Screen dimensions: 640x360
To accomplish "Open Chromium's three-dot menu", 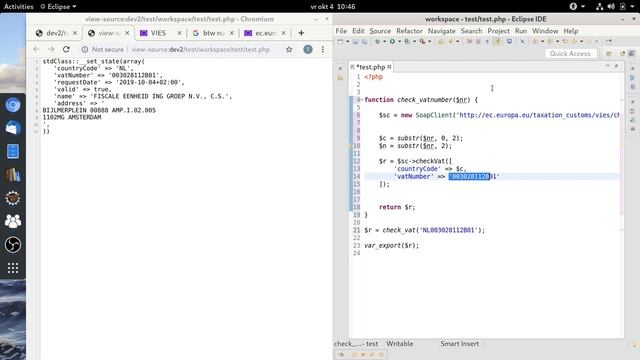I will pyautogui.click(x=323, y=49).
